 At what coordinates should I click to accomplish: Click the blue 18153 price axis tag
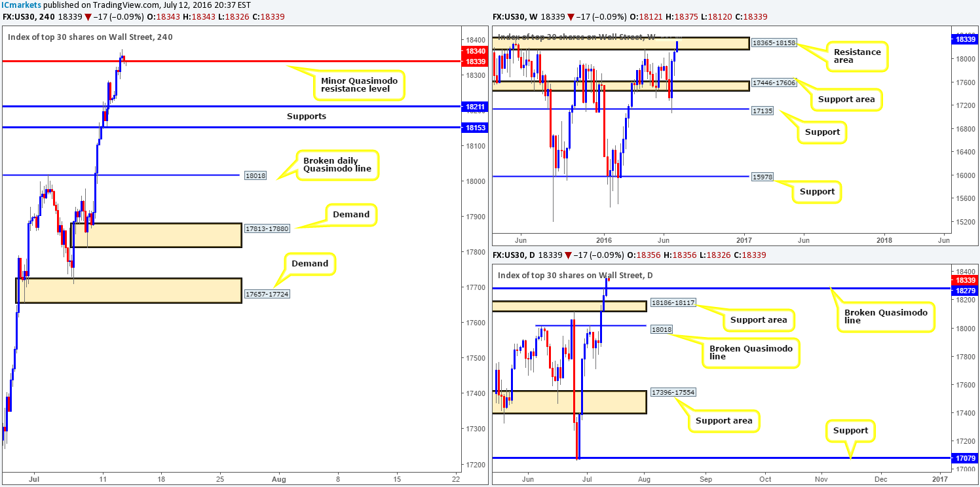474,128
